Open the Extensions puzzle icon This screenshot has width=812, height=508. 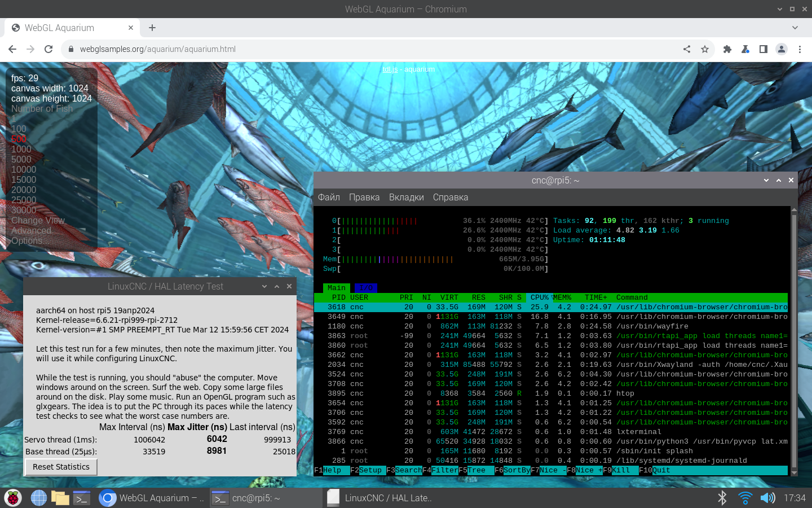click(727, 49)
